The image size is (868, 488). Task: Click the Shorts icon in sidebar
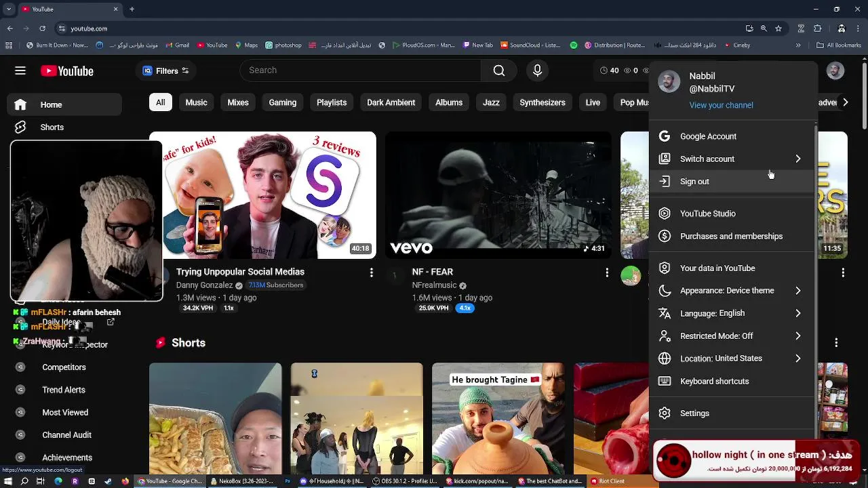click(20, 127)
